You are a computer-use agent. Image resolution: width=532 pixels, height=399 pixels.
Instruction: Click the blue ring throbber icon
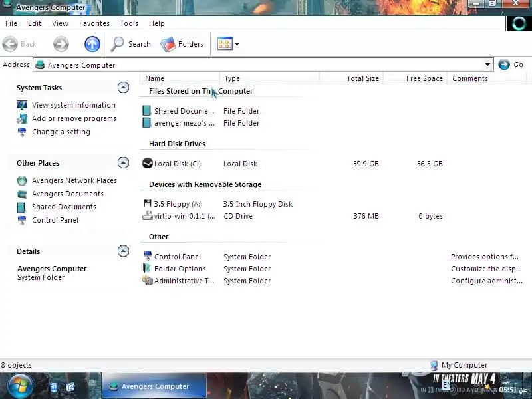click(x=519, y=23)
